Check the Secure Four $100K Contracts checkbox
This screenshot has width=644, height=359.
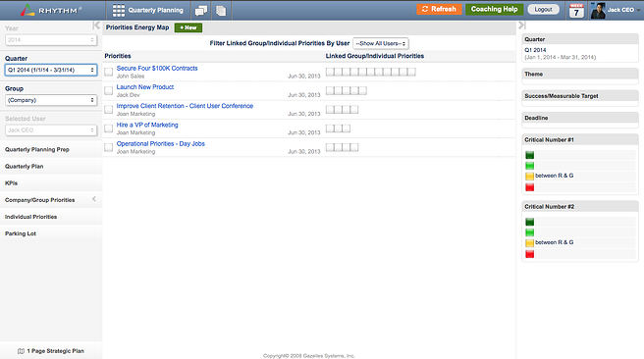[108, 72]
